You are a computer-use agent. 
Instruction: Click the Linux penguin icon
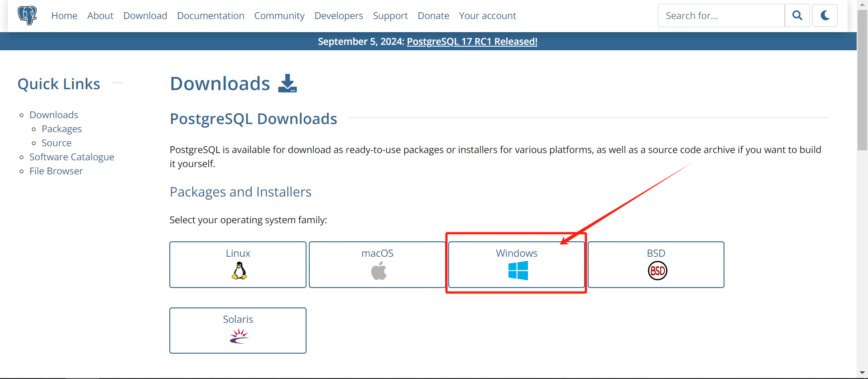(x=239, y=271)
